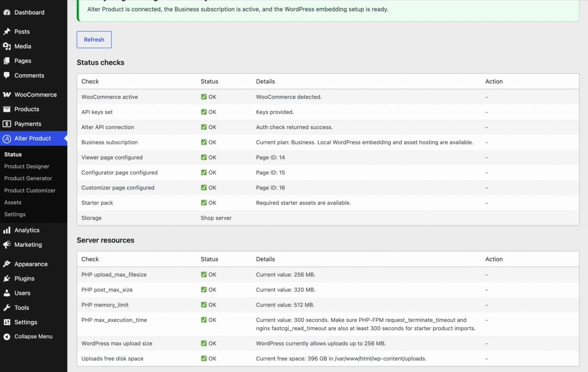Click "Current value: 256 MB." text
This screenshot has width=588, height=372.
coord(286,275)
